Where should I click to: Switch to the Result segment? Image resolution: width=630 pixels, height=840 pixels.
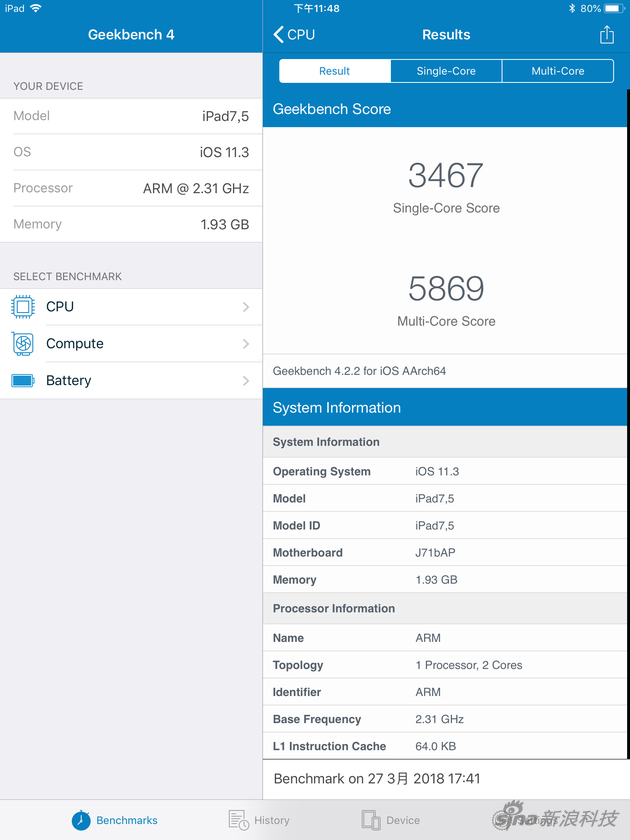coord(335,71)
